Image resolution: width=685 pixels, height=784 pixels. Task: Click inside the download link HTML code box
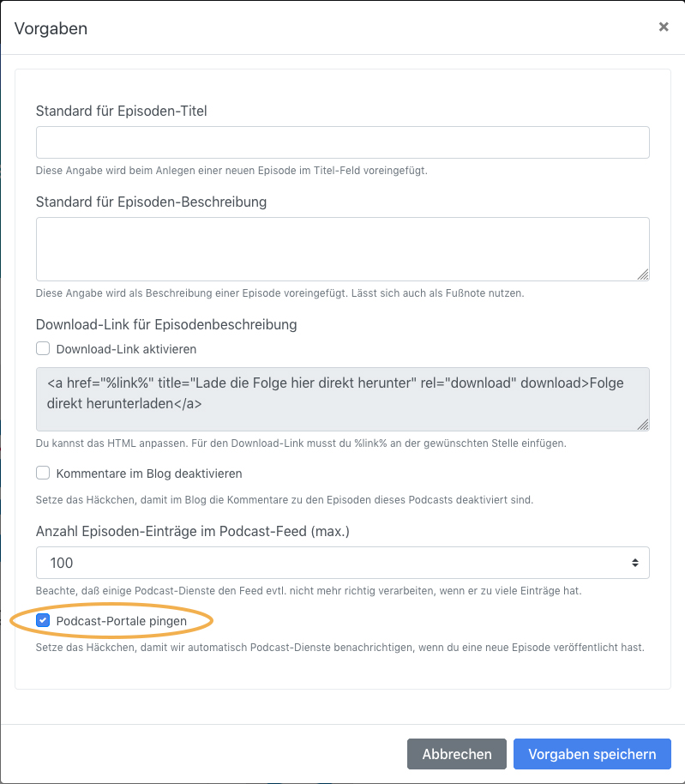[x=342, y=399]
